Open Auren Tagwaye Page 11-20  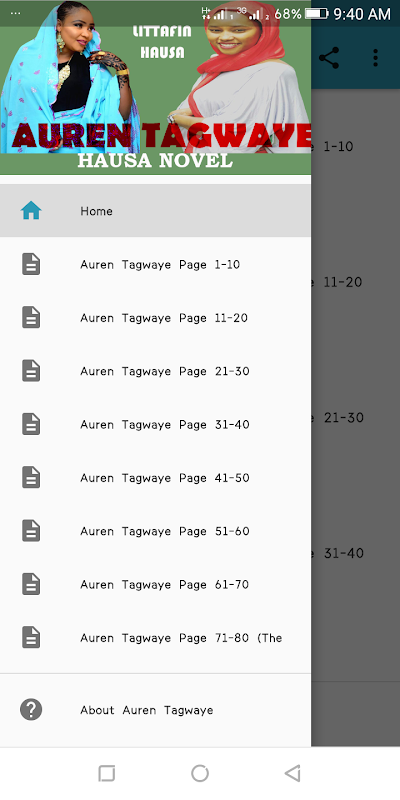click(x=155, y=318)
